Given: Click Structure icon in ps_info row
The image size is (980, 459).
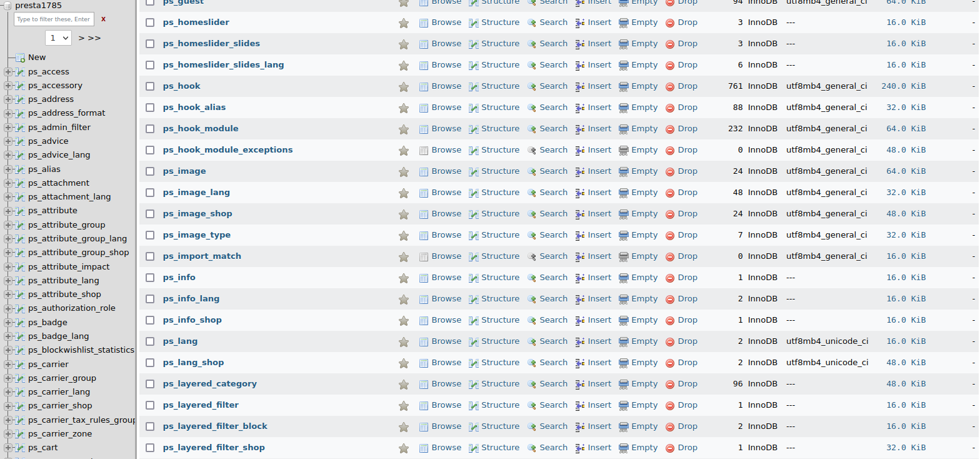Looking at the screenshot, I should click(x=474, y=278).
